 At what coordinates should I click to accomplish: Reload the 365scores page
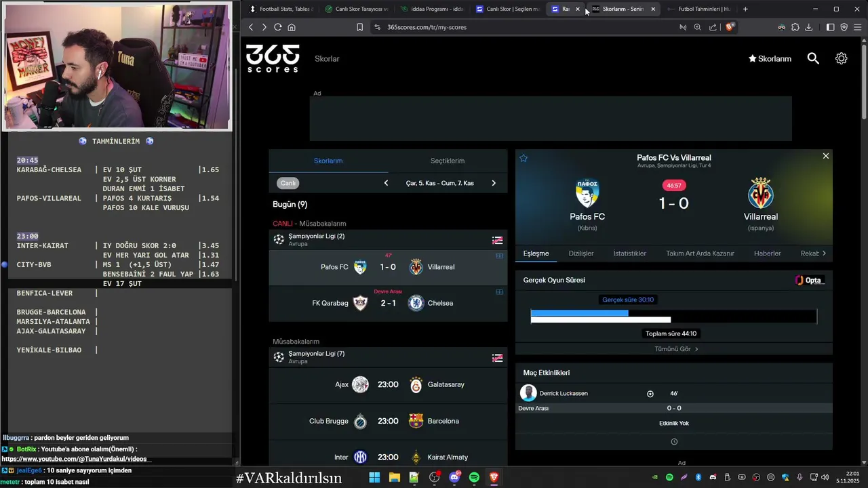277,27
